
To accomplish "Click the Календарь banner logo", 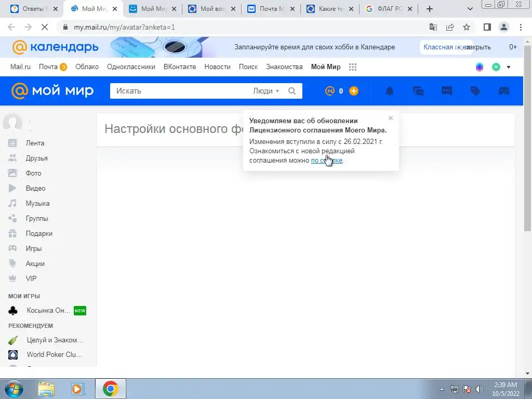I will tap(55, 47).
